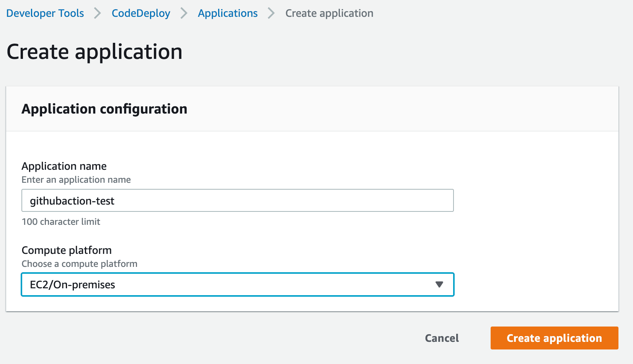Click the 'Enter an application name' hint
This screenshot has width=633, height=364.
tap(76, 180)
